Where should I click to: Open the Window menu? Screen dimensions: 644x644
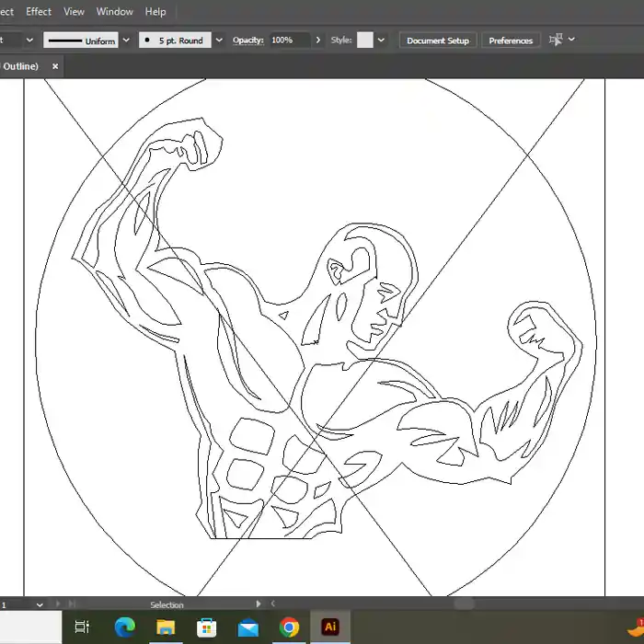115,11
